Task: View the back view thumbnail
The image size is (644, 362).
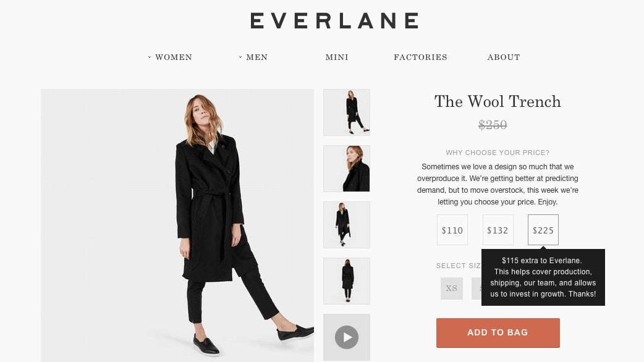Action: pos(346,280)
